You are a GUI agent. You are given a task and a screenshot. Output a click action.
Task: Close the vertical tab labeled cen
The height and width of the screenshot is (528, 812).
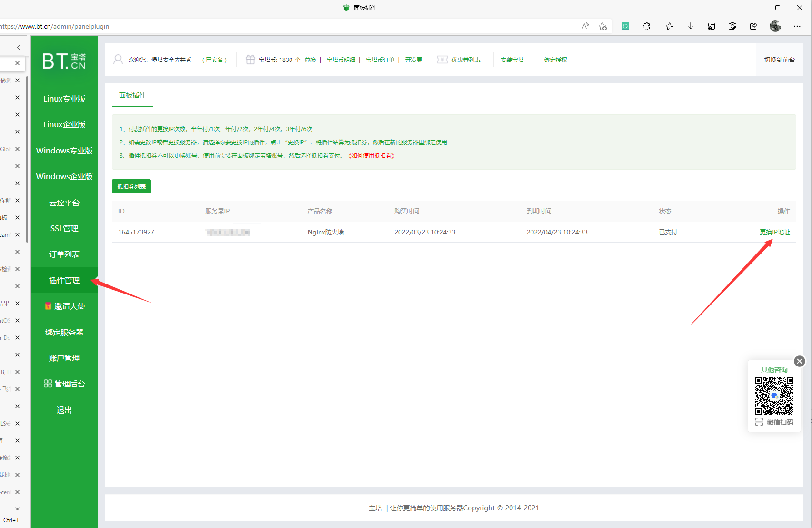point(18,492)
